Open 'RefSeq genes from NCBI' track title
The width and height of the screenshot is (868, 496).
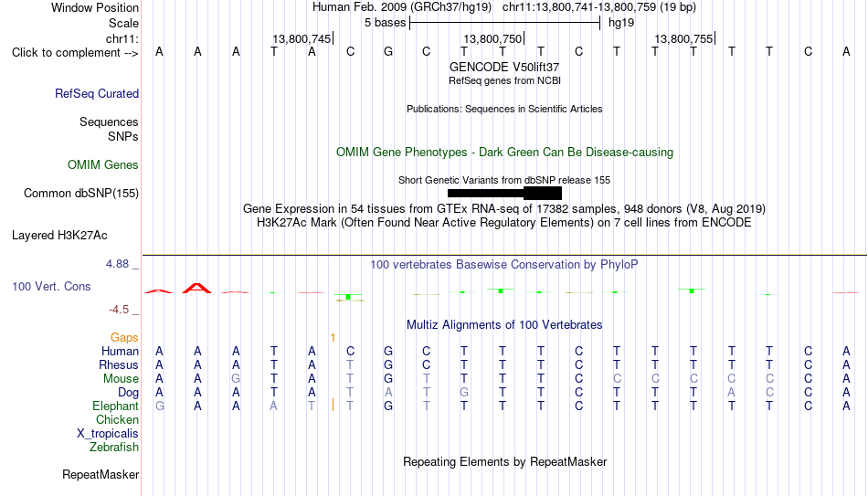click(504, 80)
